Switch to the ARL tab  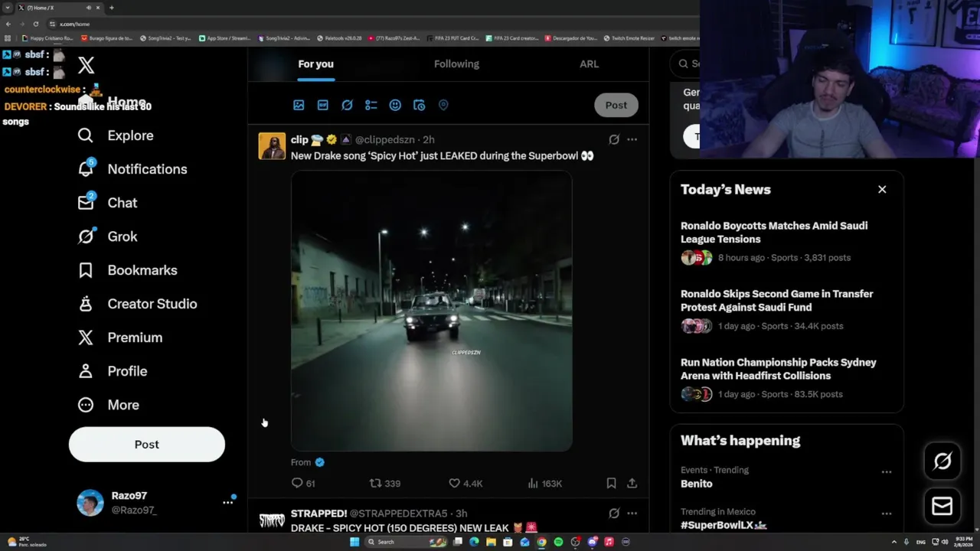tap(589, 64)
